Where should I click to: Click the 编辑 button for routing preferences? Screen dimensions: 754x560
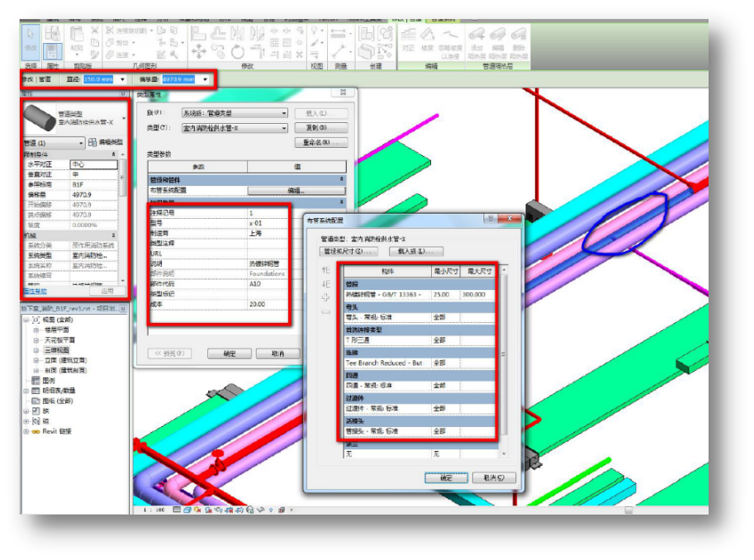point(296,190)
